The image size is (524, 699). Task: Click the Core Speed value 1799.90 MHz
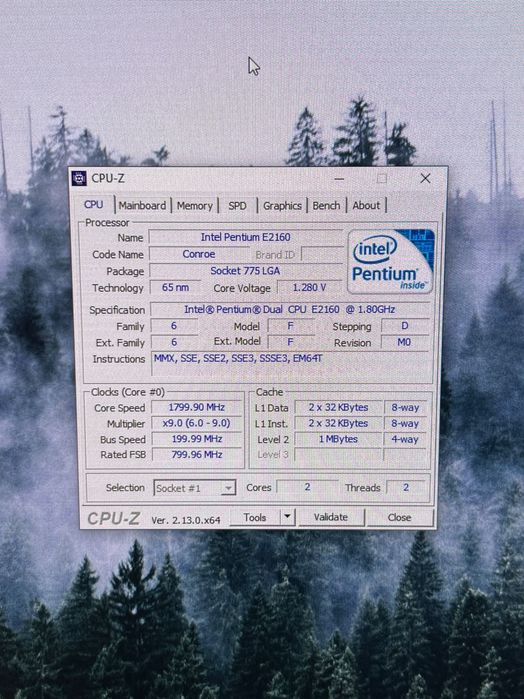coord(196,407)
